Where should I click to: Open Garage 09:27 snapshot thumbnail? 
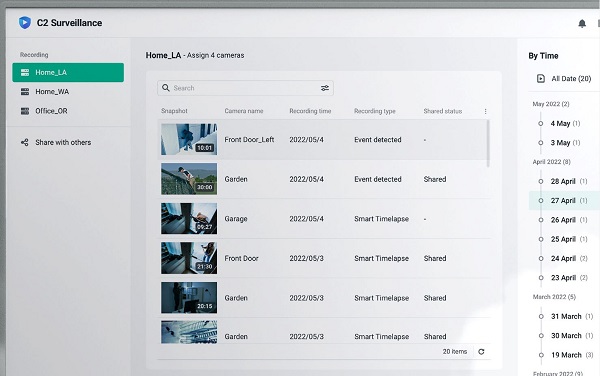pyautogui.click(x=189, y=218)
